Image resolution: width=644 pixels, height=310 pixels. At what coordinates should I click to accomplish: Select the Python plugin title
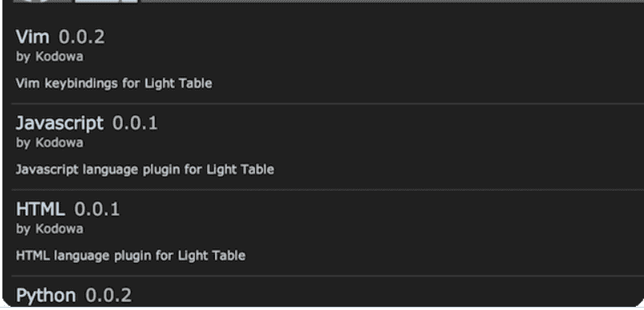(x=46, y=296)
